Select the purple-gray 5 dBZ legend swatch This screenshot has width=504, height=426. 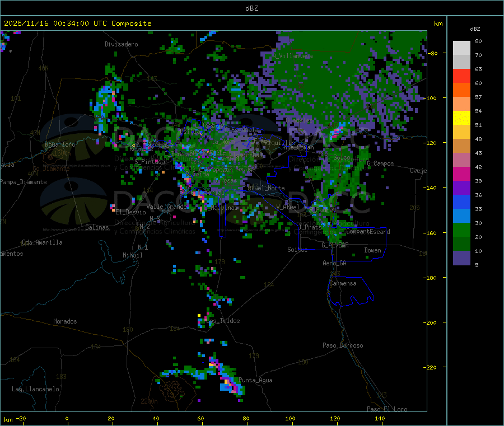coord(461,258)
